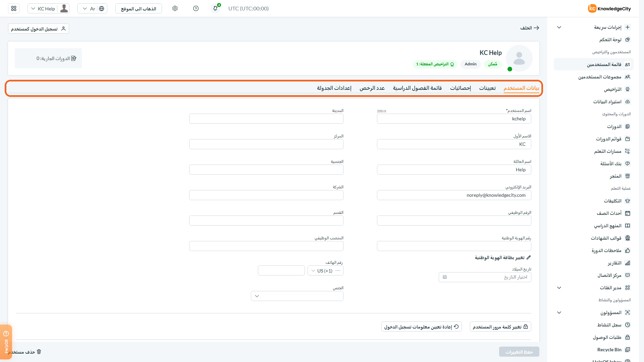Switch to the إعدادات الجدولة tab
Viewport: 644px width, 362px height.
pyautogui.click(x=334, y=88)
